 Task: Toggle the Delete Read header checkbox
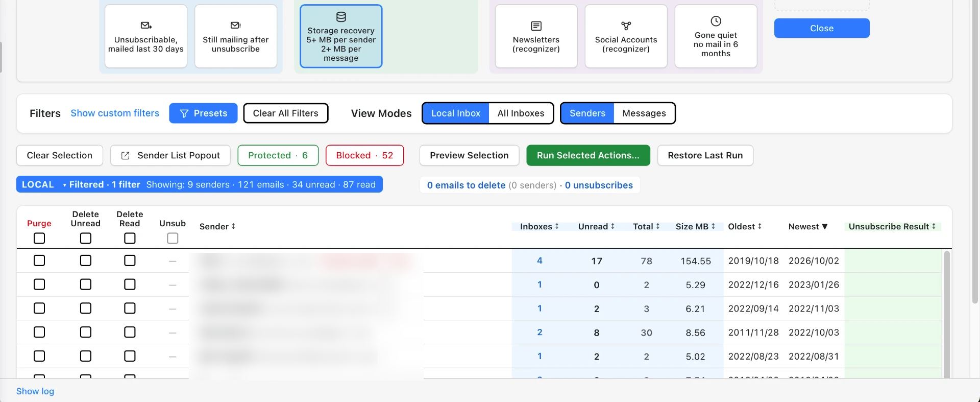pos(130,238)
